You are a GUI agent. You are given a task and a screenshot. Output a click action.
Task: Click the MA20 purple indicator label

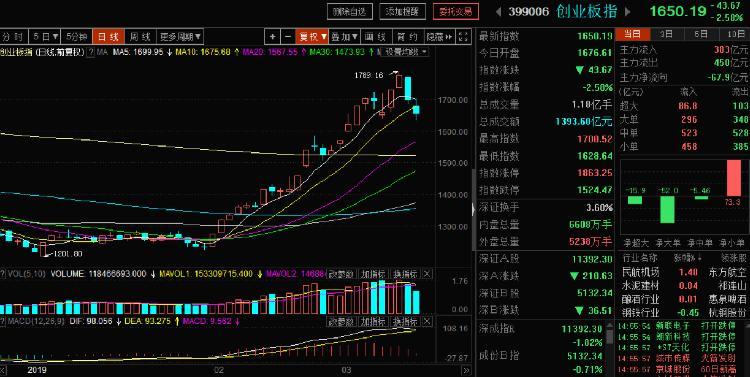tap(270, 52)
